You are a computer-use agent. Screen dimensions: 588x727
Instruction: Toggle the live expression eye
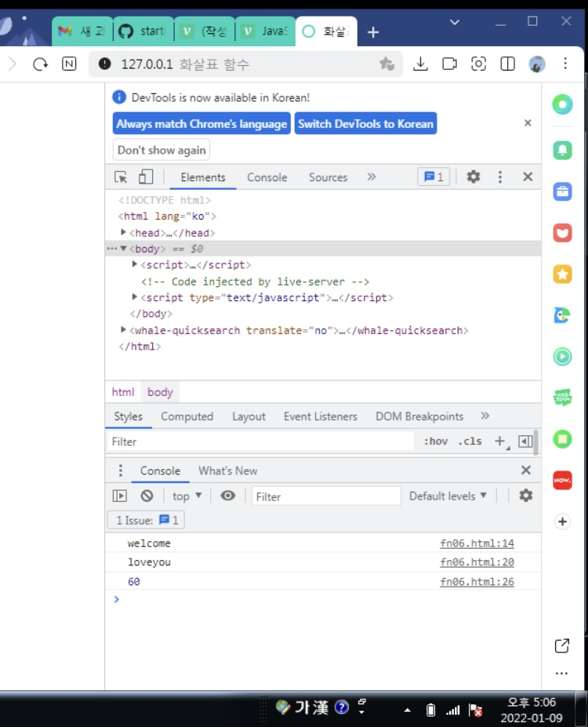coord(228,496)
